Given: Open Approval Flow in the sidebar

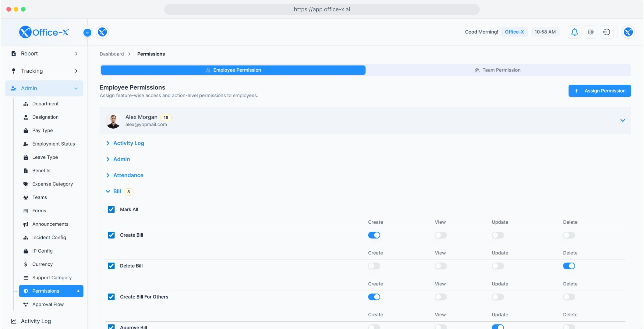Looking at the screenshot, I should 48,305.
